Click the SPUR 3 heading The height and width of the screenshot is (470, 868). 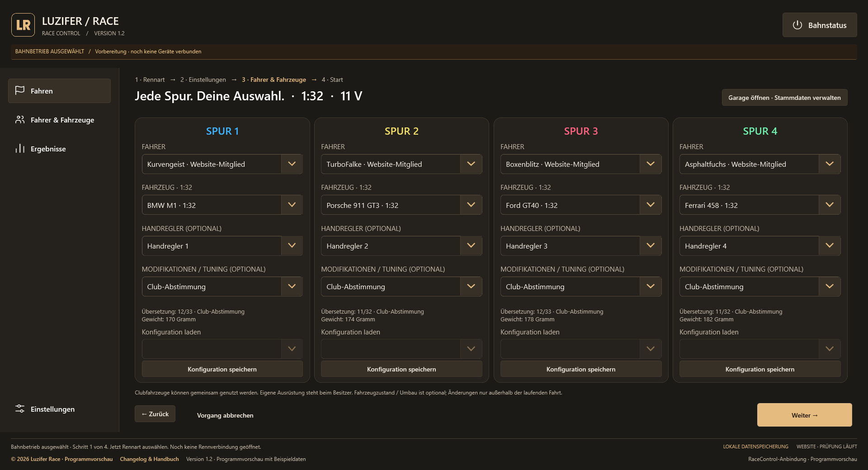point(581,131)
